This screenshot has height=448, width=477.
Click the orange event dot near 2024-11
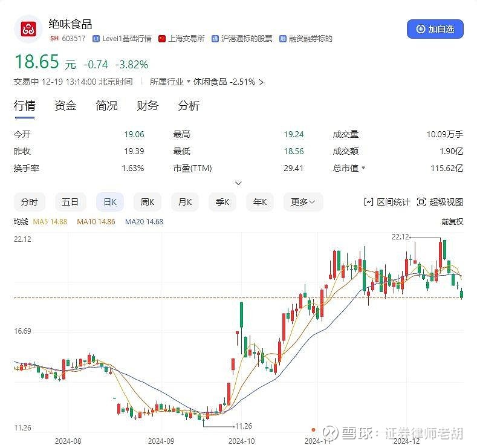point(313,429)
